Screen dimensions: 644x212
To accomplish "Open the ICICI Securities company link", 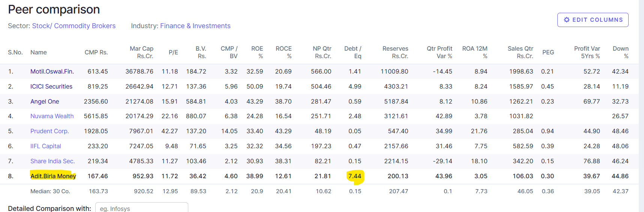I will click(x=51, y=86).
